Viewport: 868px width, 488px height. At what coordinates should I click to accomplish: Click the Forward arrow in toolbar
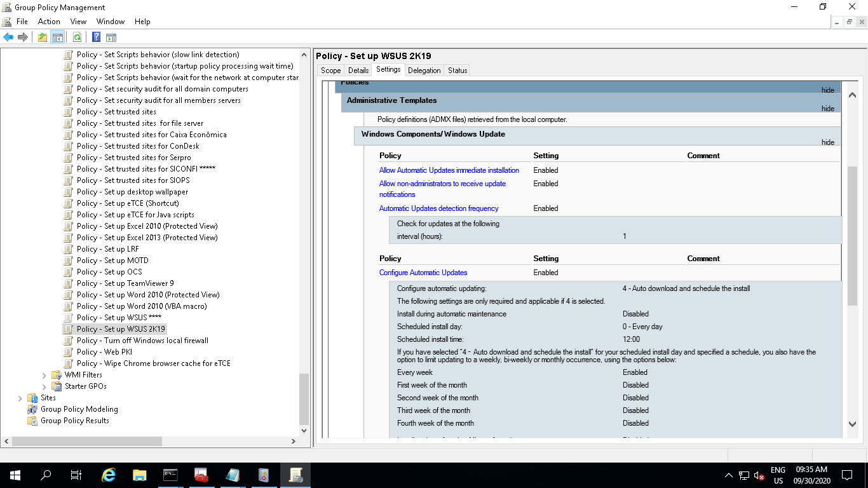[23, 37]
